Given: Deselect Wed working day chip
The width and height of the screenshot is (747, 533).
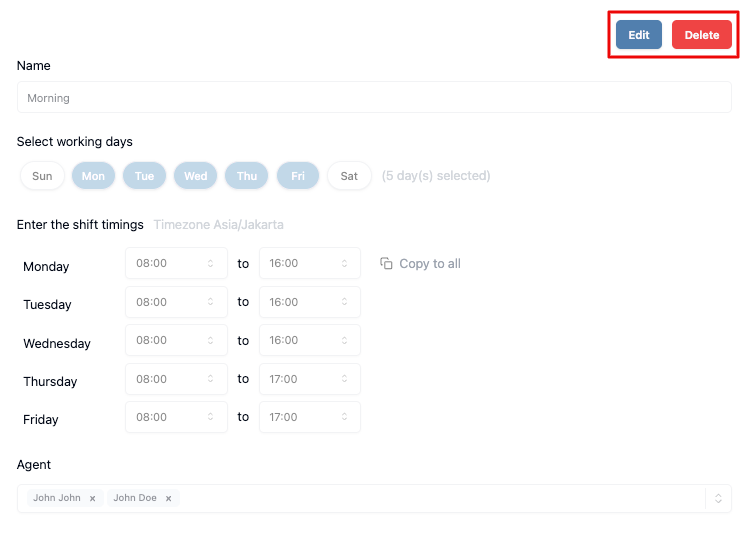Looking at the screenshot, I should tap(196, 176).
